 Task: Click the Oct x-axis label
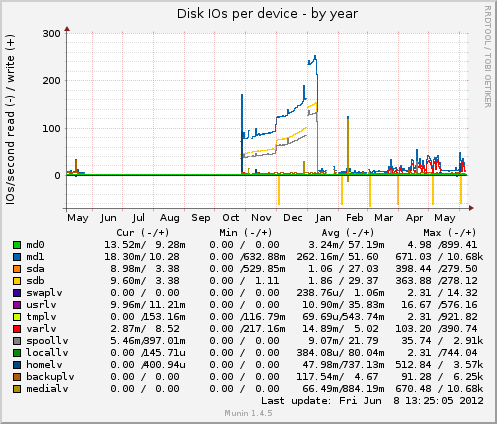(231, 218)
